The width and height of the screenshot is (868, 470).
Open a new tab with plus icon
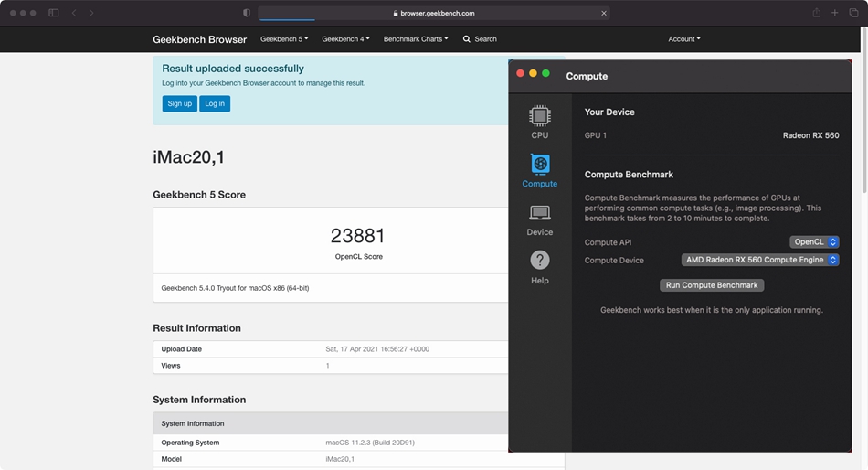click(835, 13)
